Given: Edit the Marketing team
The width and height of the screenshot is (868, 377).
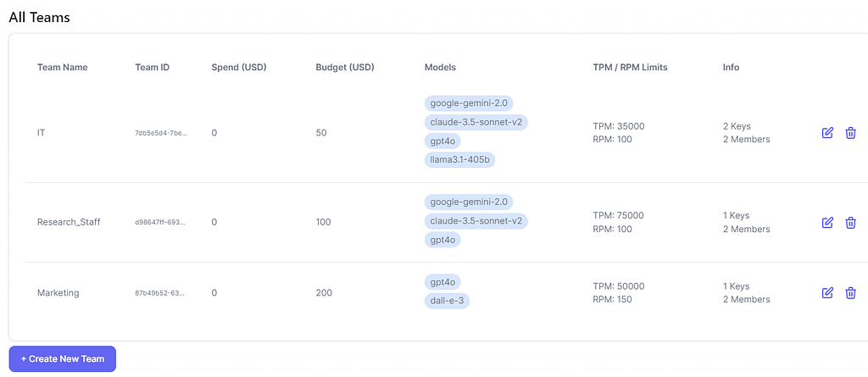Looking at the screenshot, I should [827, 293].
